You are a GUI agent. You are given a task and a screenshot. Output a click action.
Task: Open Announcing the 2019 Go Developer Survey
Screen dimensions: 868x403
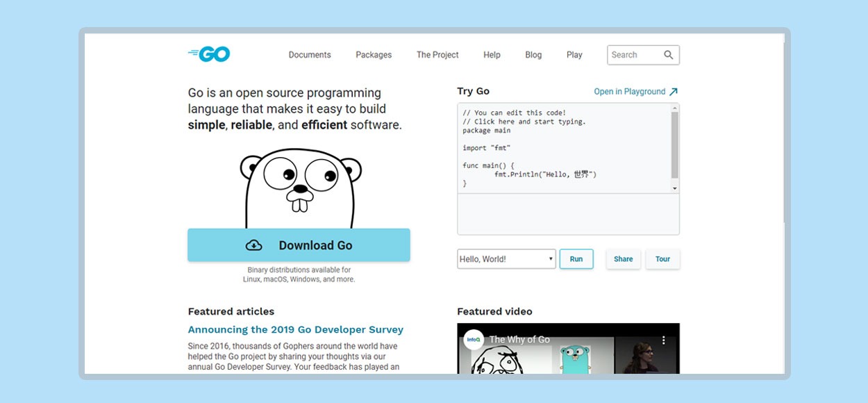point(295,329)
